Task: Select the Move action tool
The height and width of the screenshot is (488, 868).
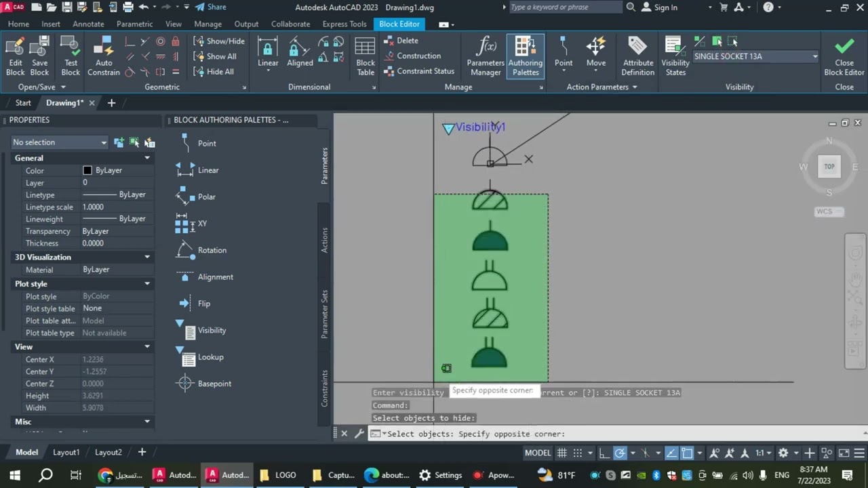Action: [x=596, y=53]
